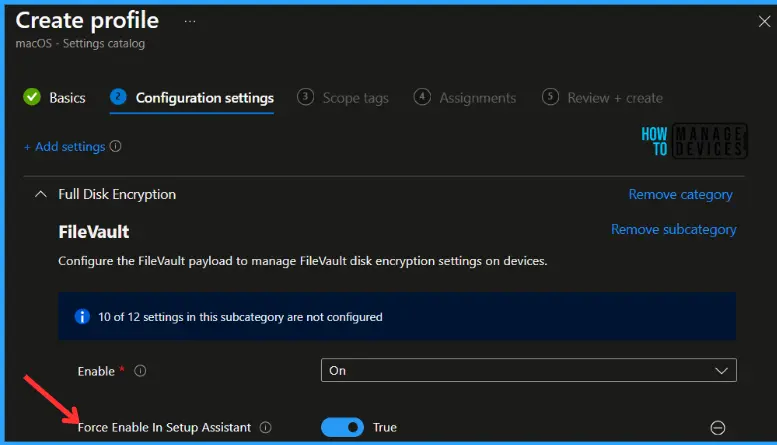Click the + Add settings link
The width and height of the screenshot is (777, 445).
[64, 147]
